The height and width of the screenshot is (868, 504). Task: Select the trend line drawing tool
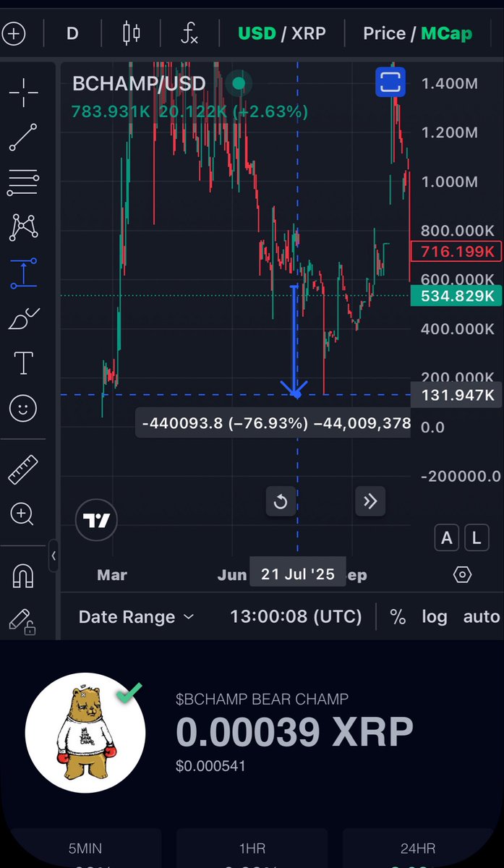[23, 137]
